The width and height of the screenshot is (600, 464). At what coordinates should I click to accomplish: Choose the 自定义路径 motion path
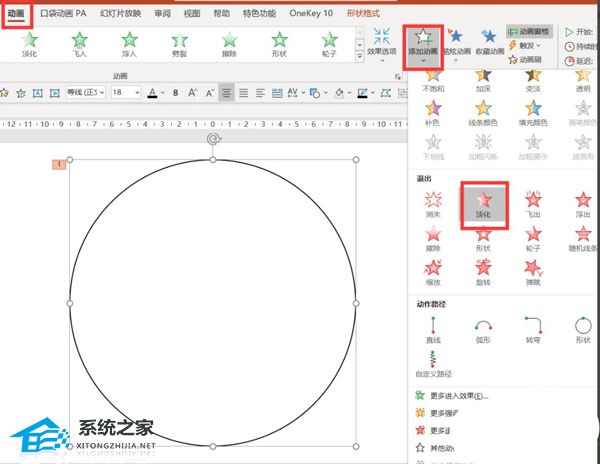tap(434, 365)
